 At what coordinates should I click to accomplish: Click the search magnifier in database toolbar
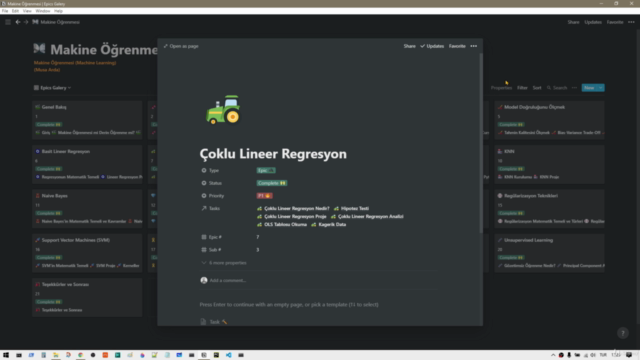(x=549, y=88)
